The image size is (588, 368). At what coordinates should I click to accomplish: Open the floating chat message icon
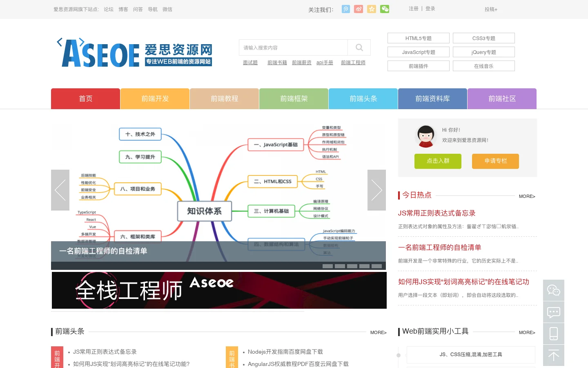point(554,312)
